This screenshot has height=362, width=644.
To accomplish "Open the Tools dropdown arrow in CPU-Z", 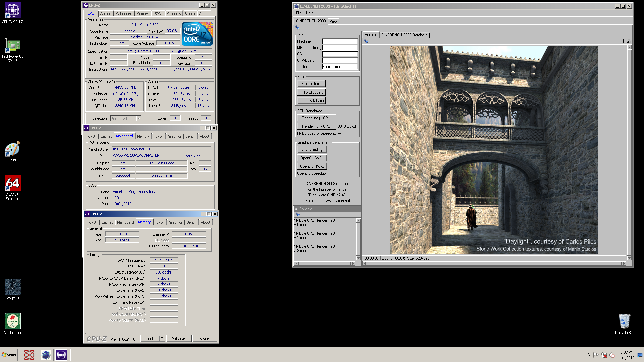I will click(x=162, y=338).
